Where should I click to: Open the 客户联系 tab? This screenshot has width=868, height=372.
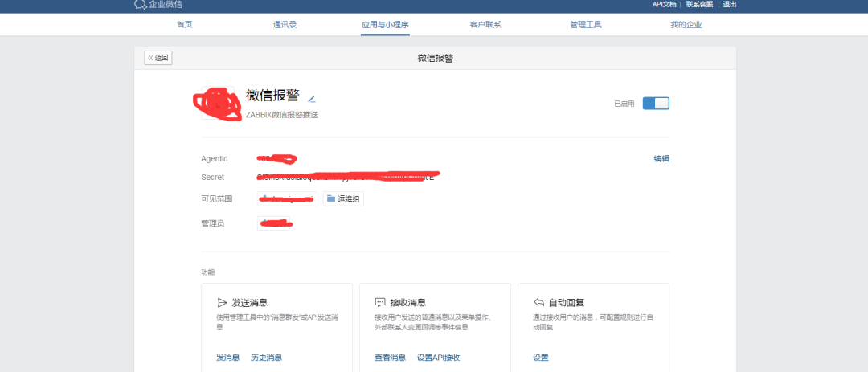(x=485, y=25)
